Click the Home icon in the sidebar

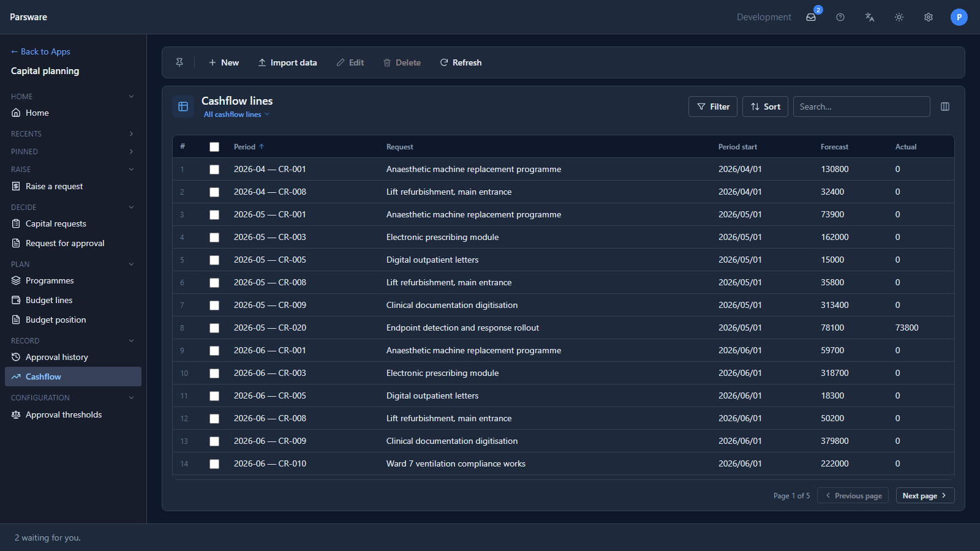pos(16,113)
